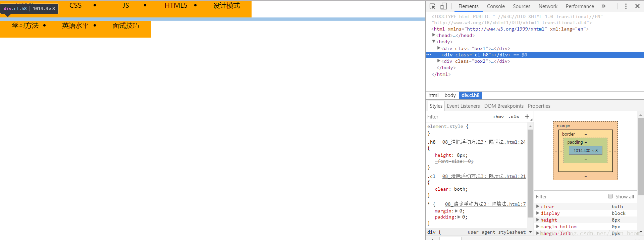Click the border label in box model
This screenshot has height=240, width=644.
coord(568,134)
